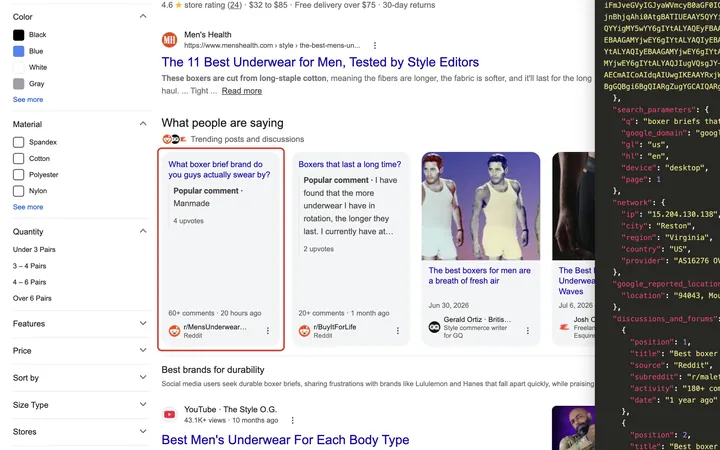Expand the Sort by section

click(143, 377)
